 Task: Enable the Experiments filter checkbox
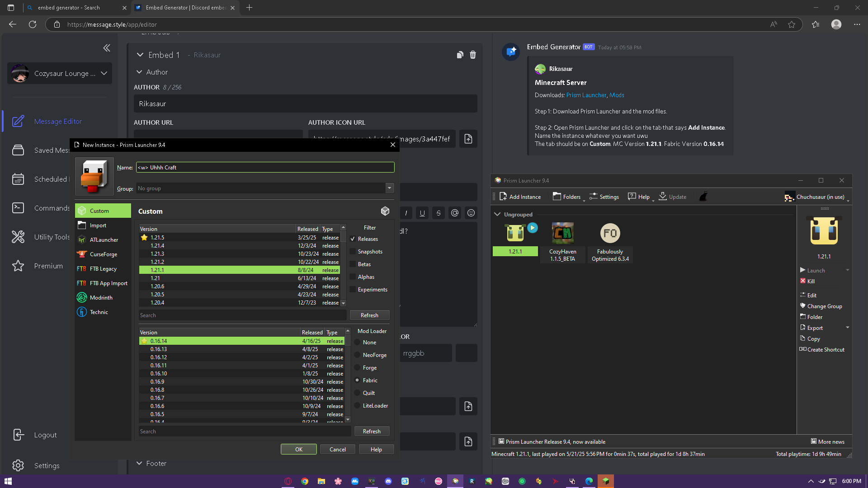click(353, 290)
